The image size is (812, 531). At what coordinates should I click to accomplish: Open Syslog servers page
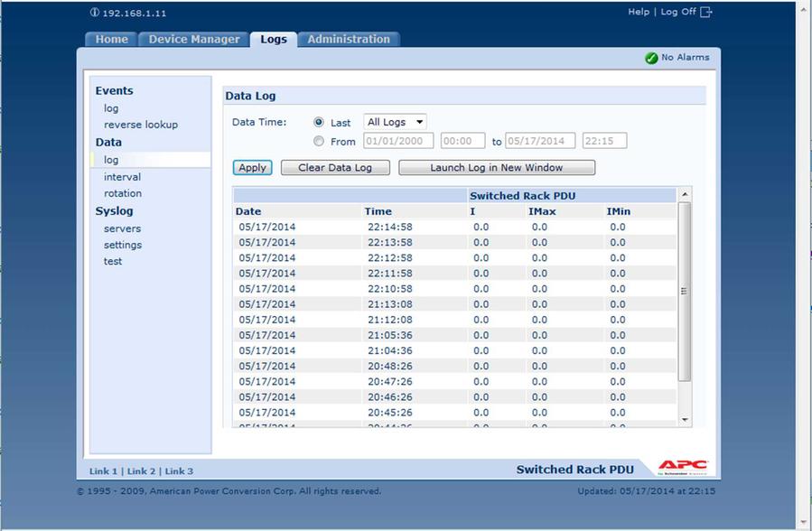click(122, 228)
